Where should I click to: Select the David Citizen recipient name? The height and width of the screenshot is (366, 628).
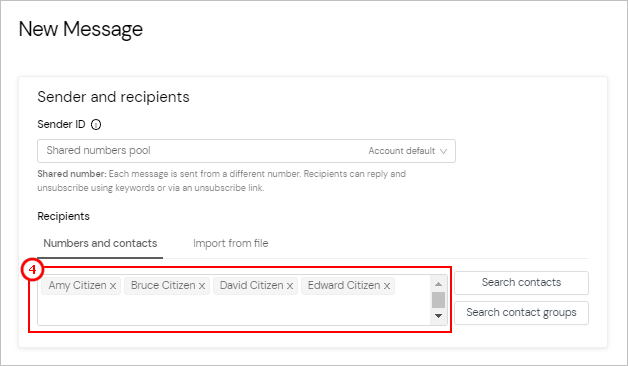pos(252,286)
